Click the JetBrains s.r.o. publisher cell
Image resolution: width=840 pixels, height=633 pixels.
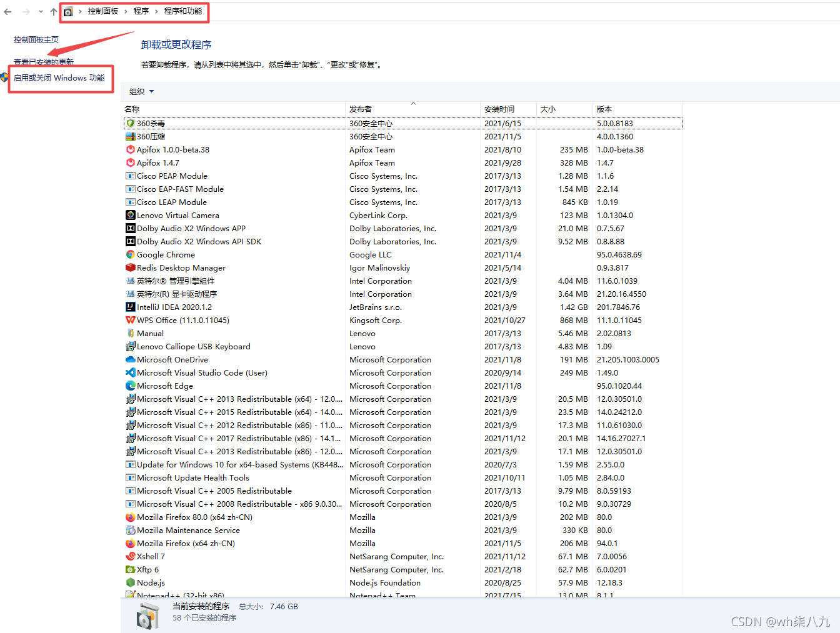[x=376, y=307]
